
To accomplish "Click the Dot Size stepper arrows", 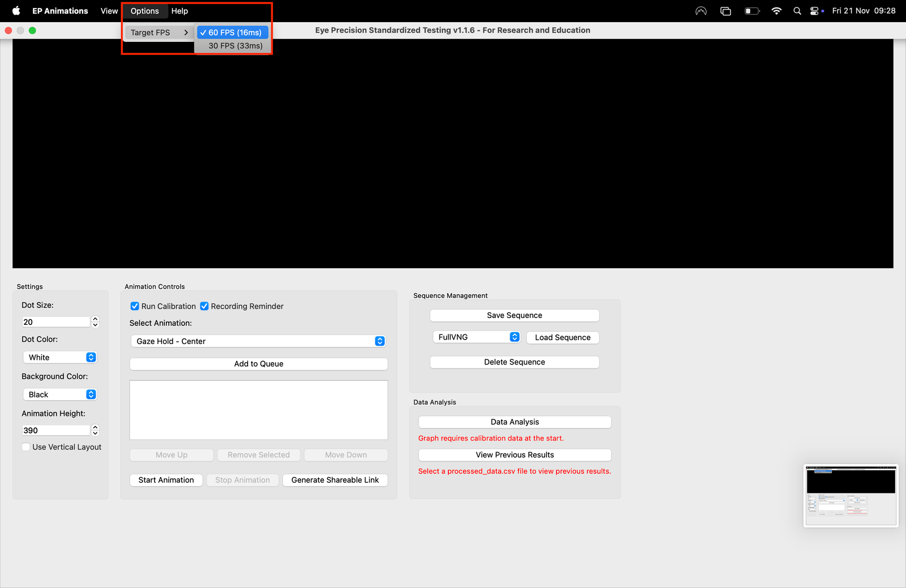I will [95, 321].
